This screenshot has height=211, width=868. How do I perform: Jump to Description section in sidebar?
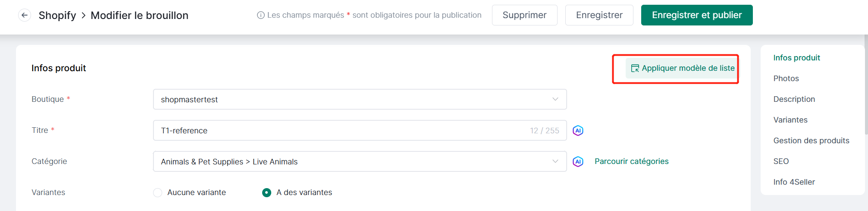794,99
